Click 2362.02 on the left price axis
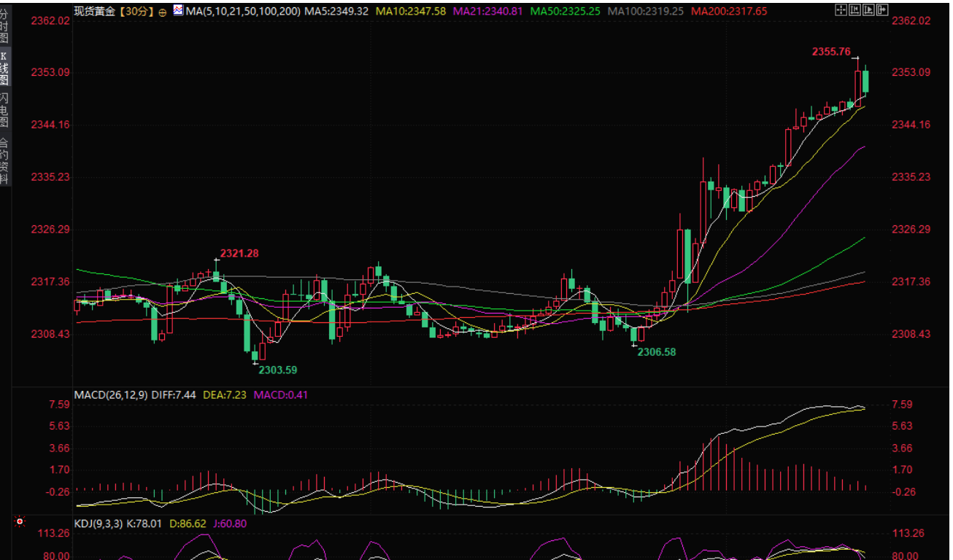 click(50, 20)
